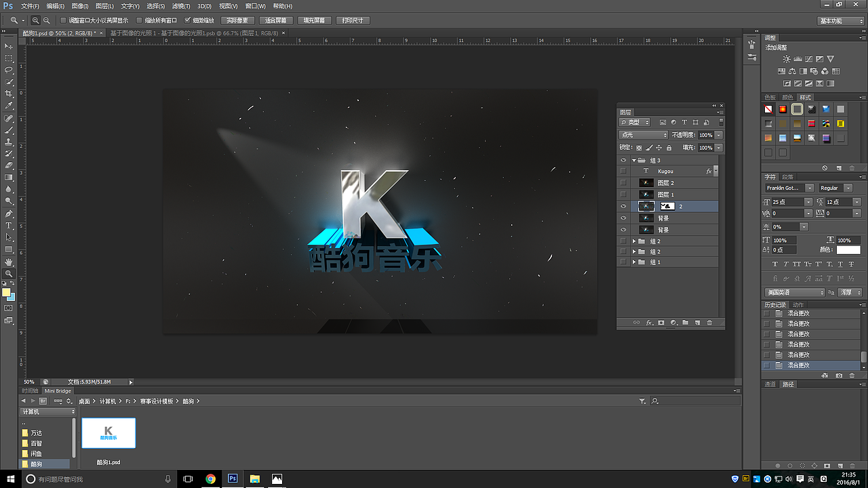Open the 窗口(W) menu
The height and width of the screenshot is (488, 868).
tap(256, 6)
